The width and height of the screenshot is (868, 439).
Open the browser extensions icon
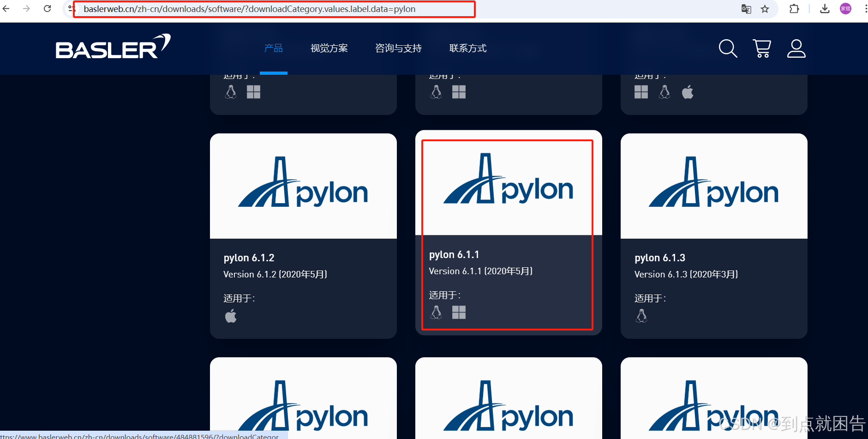pyautogui.click(x=794, y=9)
